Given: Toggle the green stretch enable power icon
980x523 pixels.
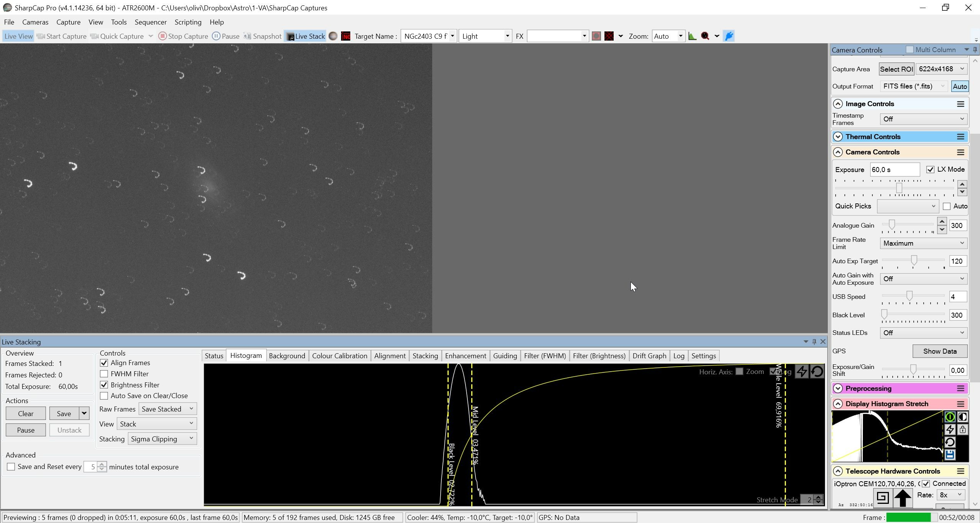Looking at the screenshot, I should coord(950,417).
